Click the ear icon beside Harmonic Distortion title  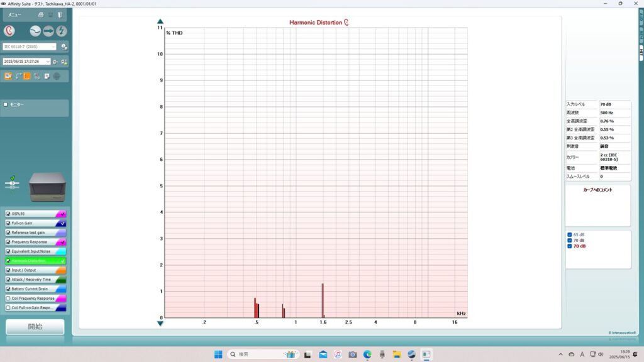[x=347, y=23]
